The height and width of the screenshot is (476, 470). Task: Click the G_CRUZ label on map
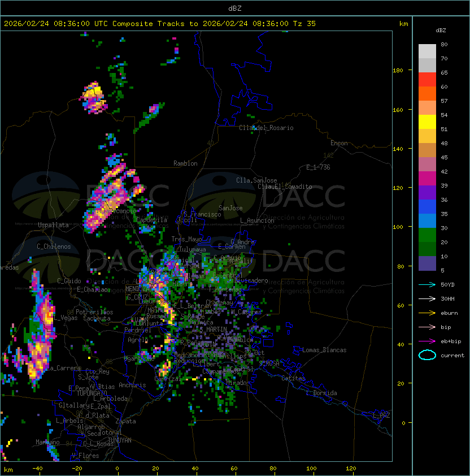pyautogui.click(x=137, y=297)
